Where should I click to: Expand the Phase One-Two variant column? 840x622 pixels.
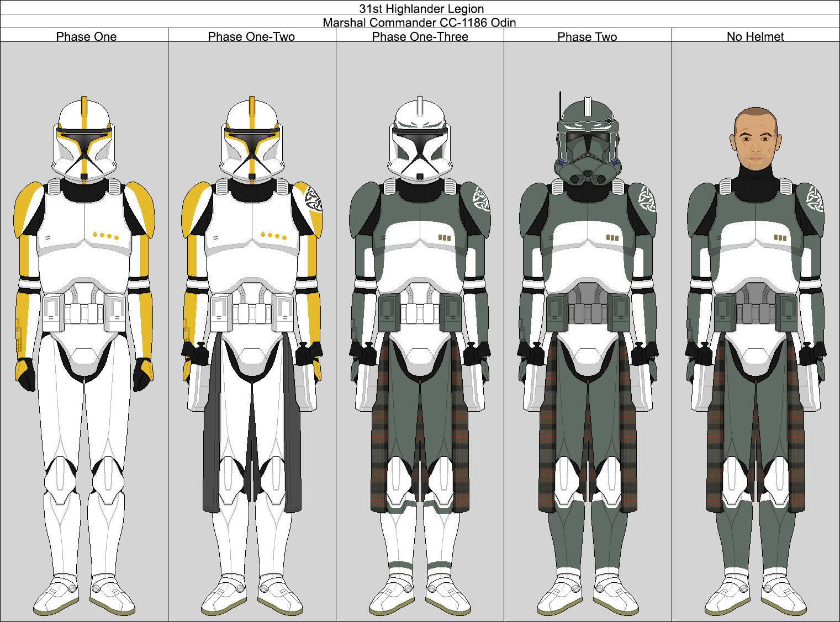pos(252,36)
